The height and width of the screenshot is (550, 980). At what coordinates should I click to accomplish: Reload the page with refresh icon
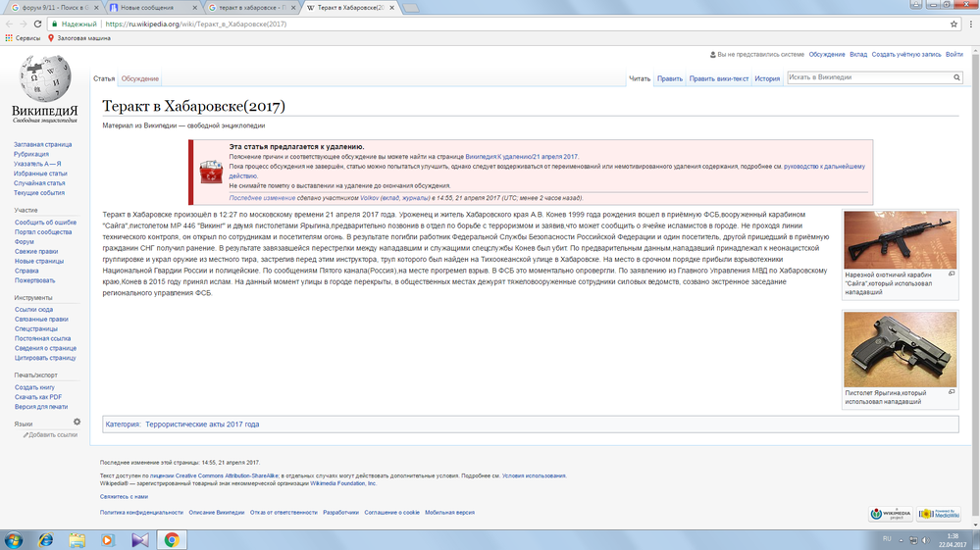click(37, 24)
